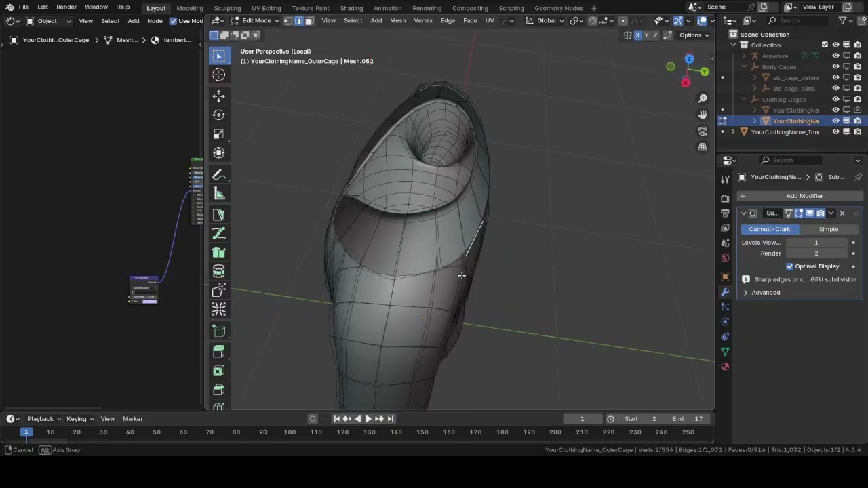Screen dimensions: 868x488
Task: Select the Scale tool
Action: pyautogui.click(x=218, y=134)
